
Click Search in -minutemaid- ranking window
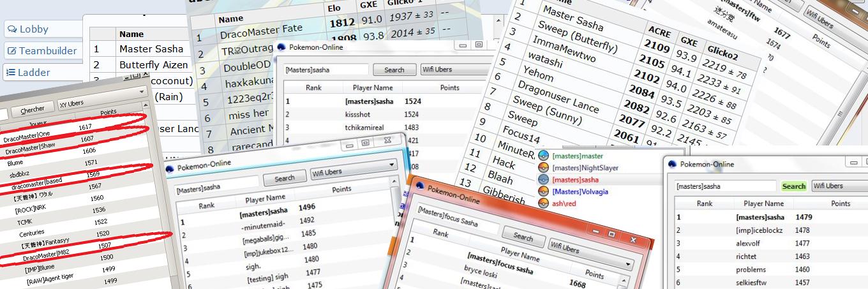click(x=285, y=179)
